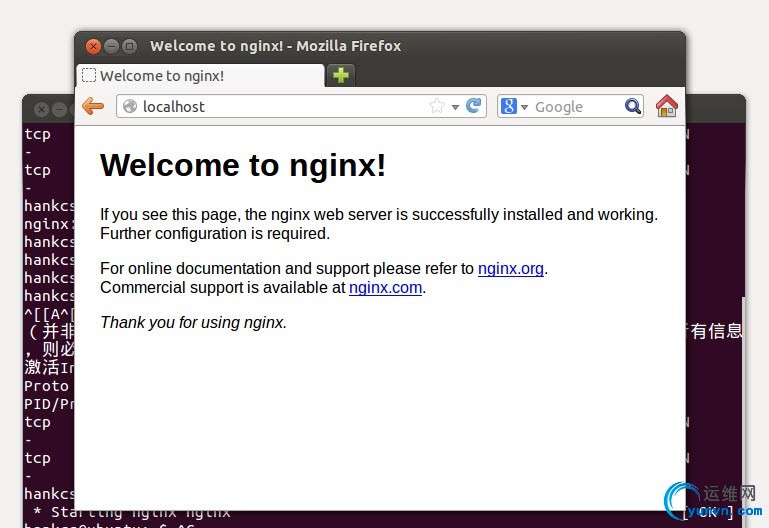The height and width of the screenshot is (528, 769).
Task: Click the Further configuration is required text
Action: 215,234
